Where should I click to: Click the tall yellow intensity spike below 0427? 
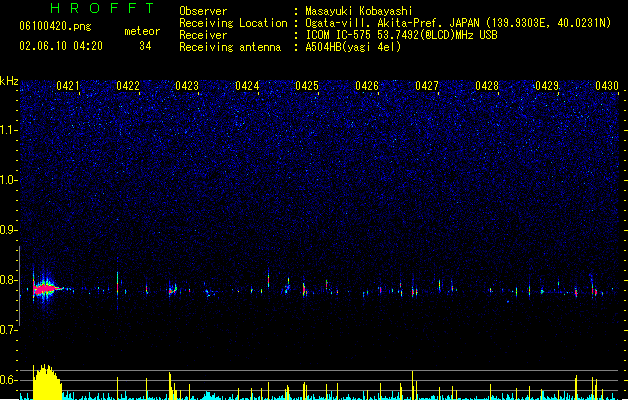click(x=412, y=385)
